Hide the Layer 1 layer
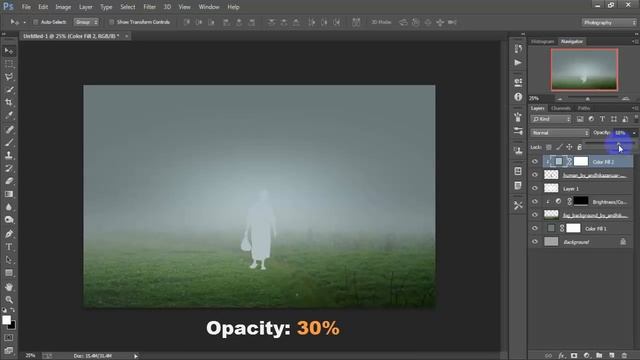The image size is (640, 360). coord(535,188)
